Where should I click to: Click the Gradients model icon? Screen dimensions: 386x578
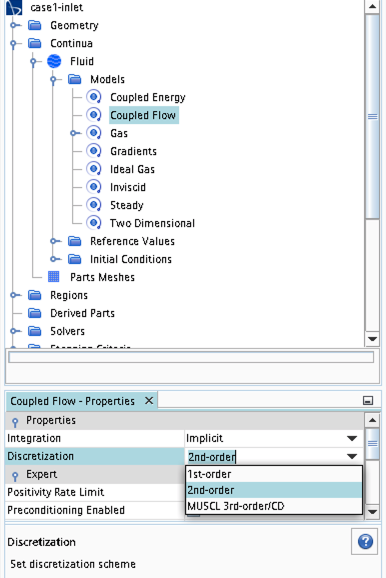(94, 151)
